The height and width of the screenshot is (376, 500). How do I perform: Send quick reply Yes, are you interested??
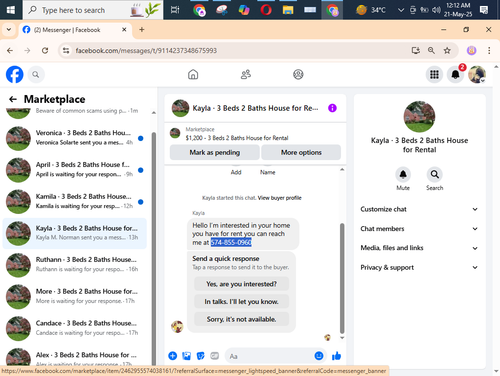pyautogui.click(x=241, y=284)
